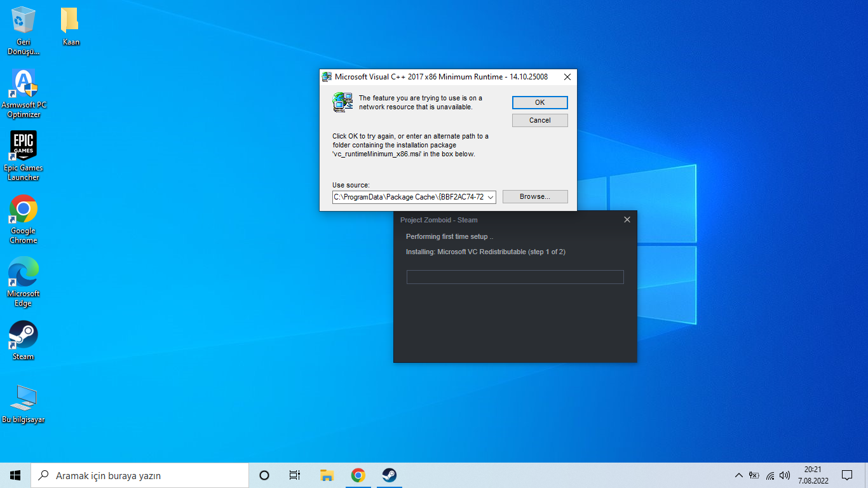Click Cancel in the Visual C++ dialog
The height and width of the screenshot is (488, 868).
tap(539, 120)
